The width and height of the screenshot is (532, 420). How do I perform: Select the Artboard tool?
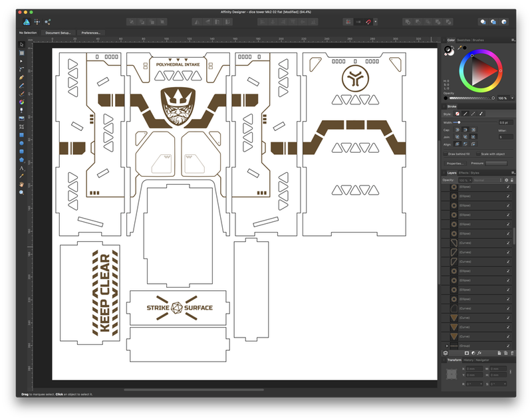tap(21, 53)
